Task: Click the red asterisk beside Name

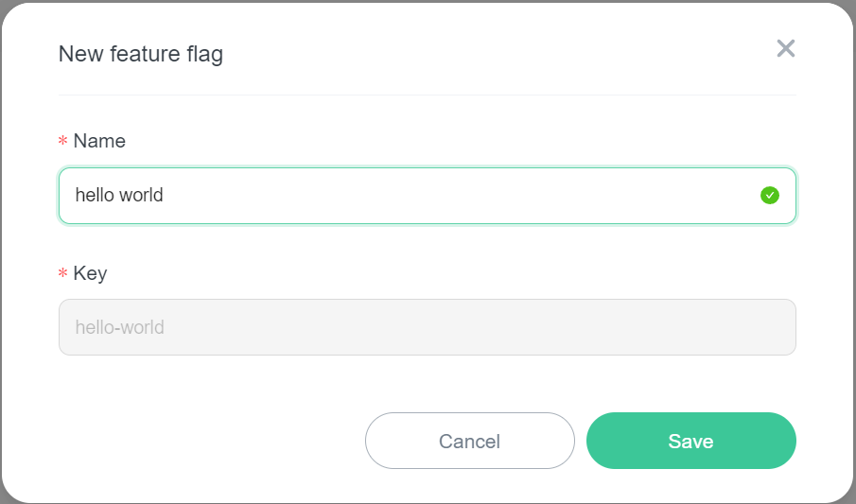Action: pos(63,141)
